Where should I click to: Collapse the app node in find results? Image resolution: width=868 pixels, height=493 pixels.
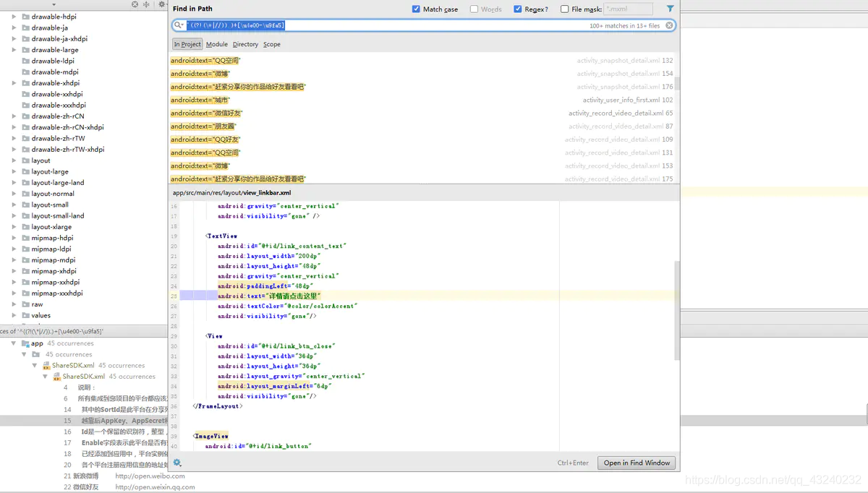[x=14, y=343]
